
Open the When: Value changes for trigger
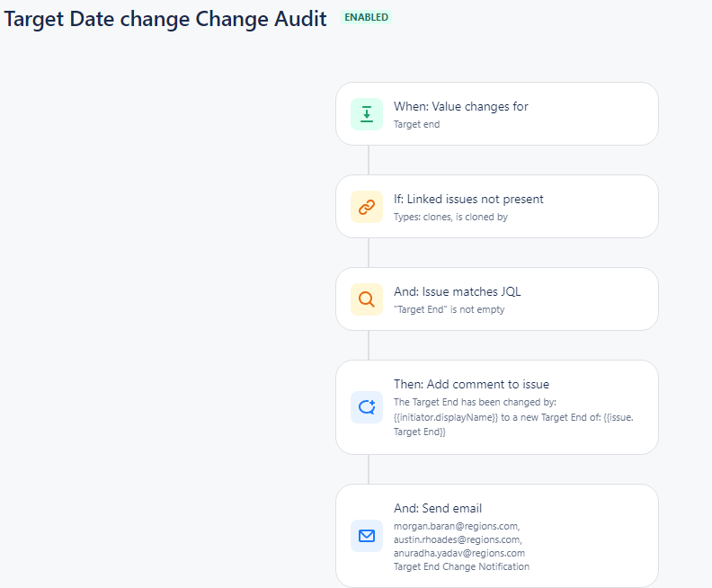click(497, 114)
